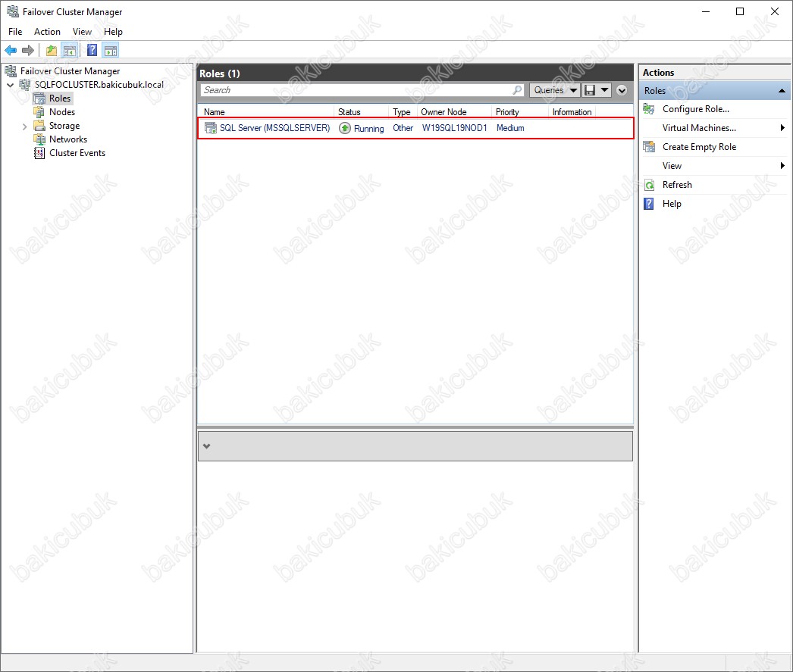Image resolution: width=793 pixels, height=672 pixels.
Task: Click the Storage folder icon in tree
Action: [x=39, y=125]
